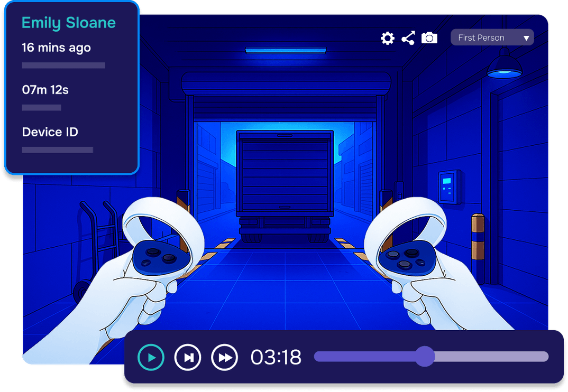Skip to the next segment button
The height and width of the screenshot is (392, 568).
[x=188, y=357]
